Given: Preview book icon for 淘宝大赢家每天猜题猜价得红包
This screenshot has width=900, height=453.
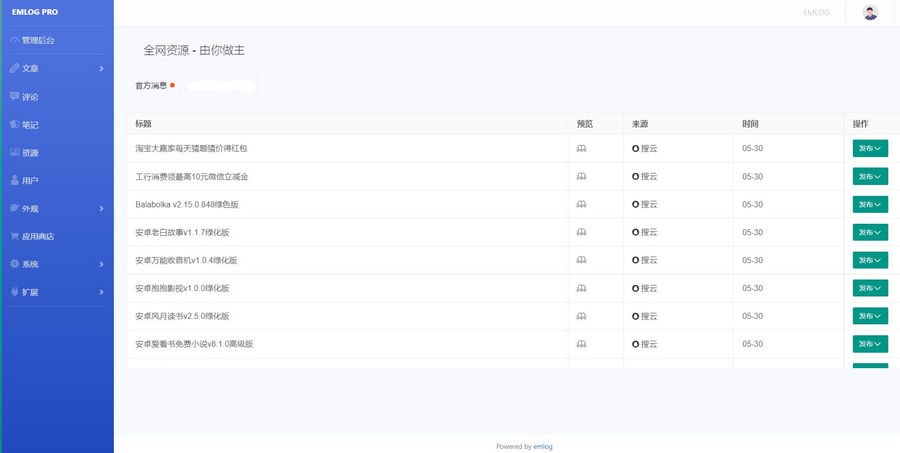Looking at the screenshot, I should click(x=581, y=148).
